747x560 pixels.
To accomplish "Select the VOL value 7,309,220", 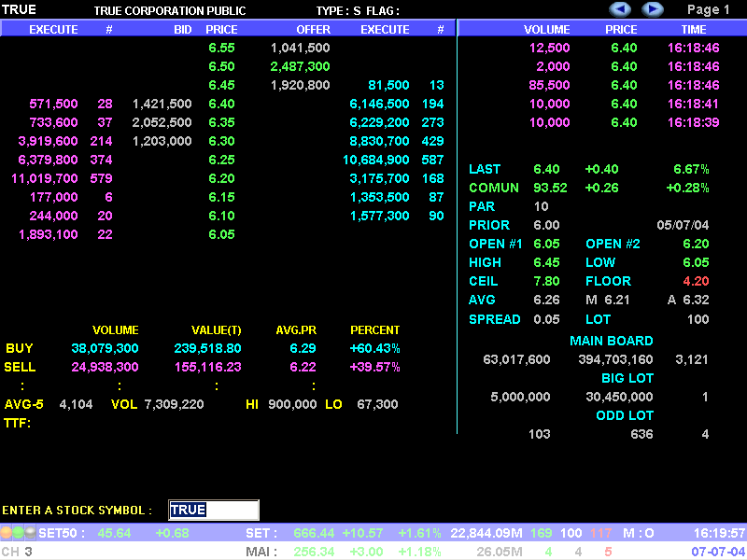I will 174,404.
